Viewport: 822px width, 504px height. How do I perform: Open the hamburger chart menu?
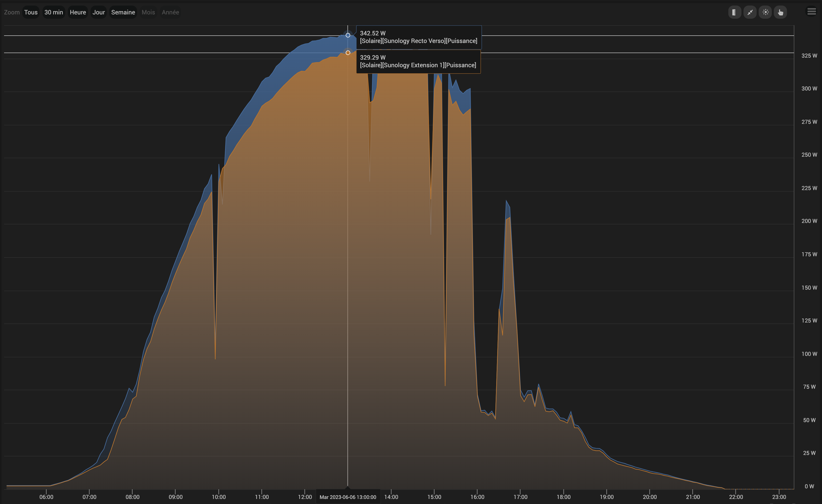tap(811, 12)
